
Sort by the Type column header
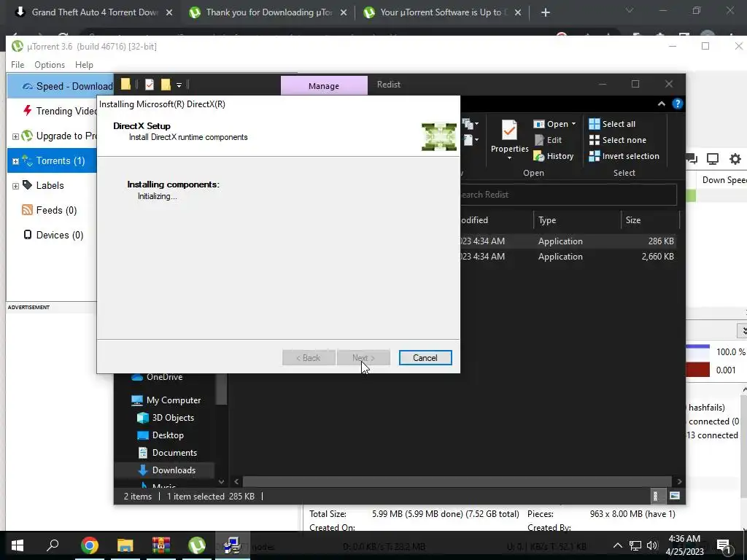click(577, 220)
